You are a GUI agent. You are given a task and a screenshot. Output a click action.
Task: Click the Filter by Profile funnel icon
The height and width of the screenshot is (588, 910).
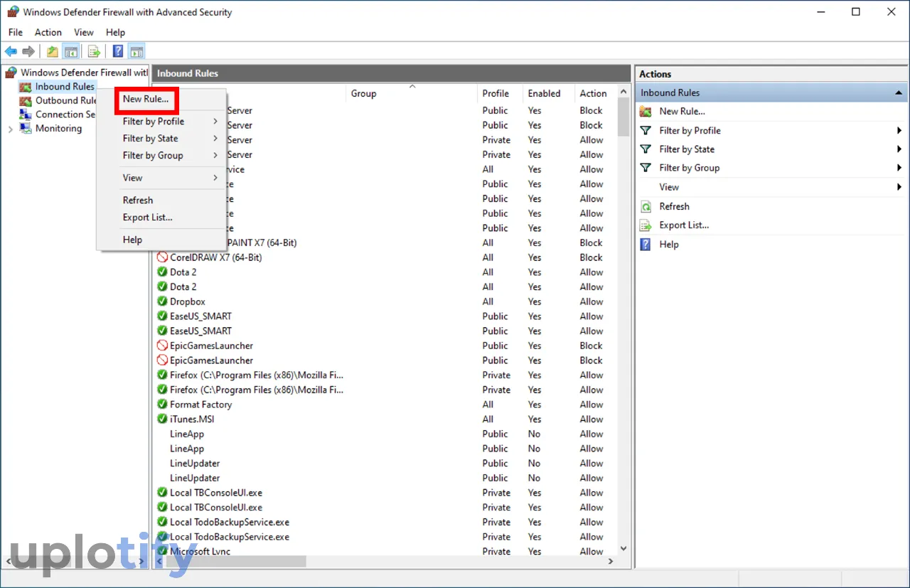tap(646, 131)
